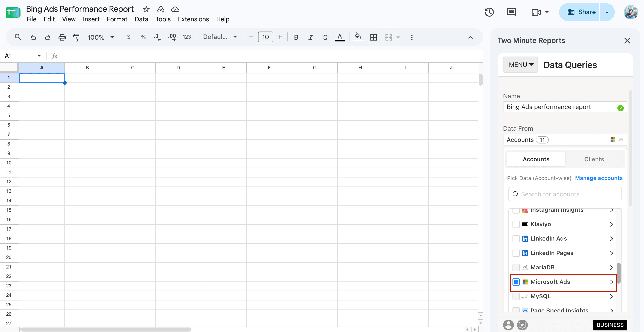The height and width of the screenshot is (332, 644).
Task: Open the Extensions menu
Action: tap(193, 19)
